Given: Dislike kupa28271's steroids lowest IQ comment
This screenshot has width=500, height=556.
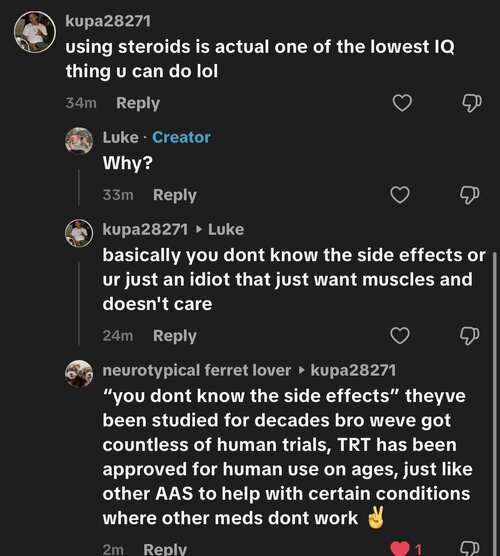Looking at the screenshot, I should click(x=472, y=103).
